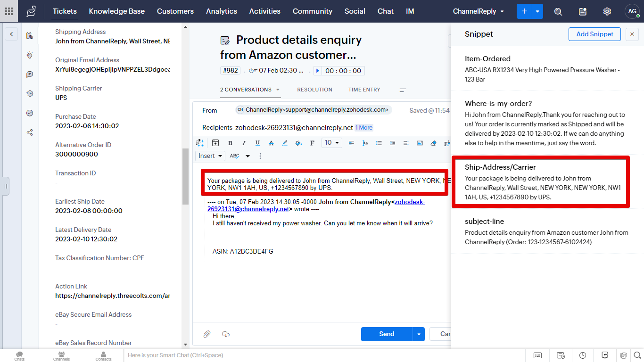Image resolution: width=644 pixels, height=362 pixels.
Task: Expand the 2 CONVERSATIONS dropdown arrow
Action: tap(278, 90)
